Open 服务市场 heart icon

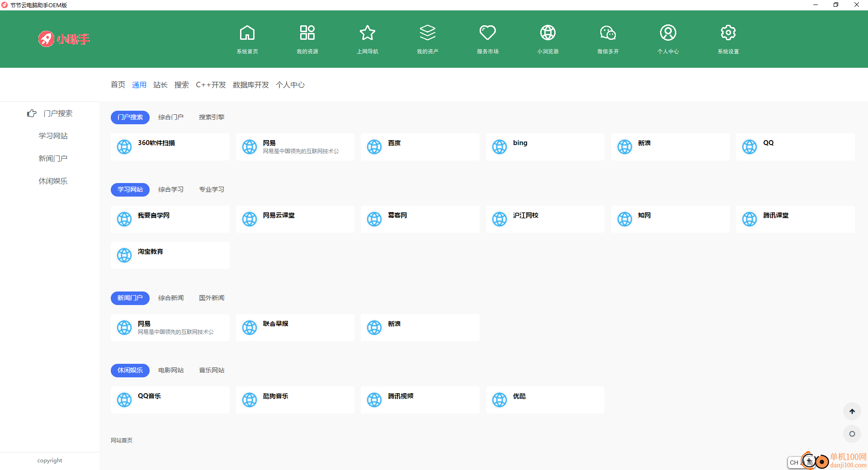pos(488,33)
